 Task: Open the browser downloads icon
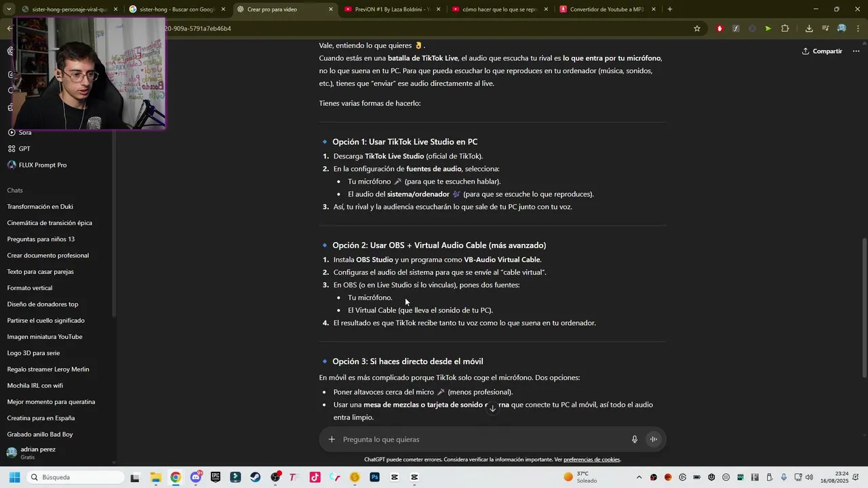[809, 28]
